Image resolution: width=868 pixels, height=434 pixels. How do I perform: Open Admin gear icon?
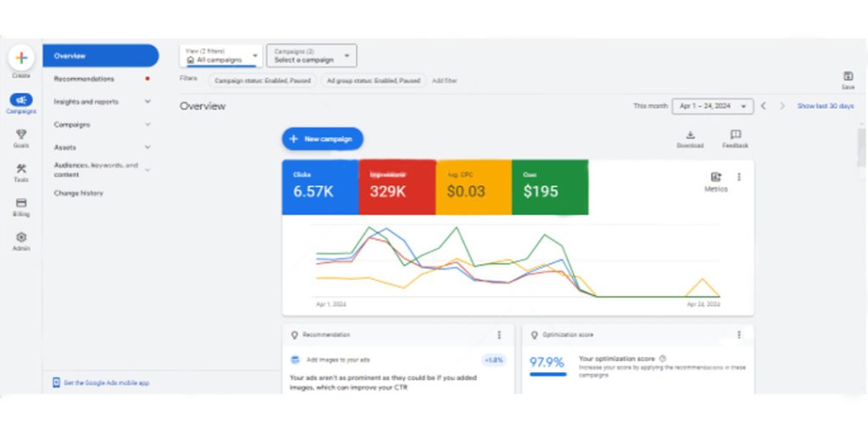point(21,238)
